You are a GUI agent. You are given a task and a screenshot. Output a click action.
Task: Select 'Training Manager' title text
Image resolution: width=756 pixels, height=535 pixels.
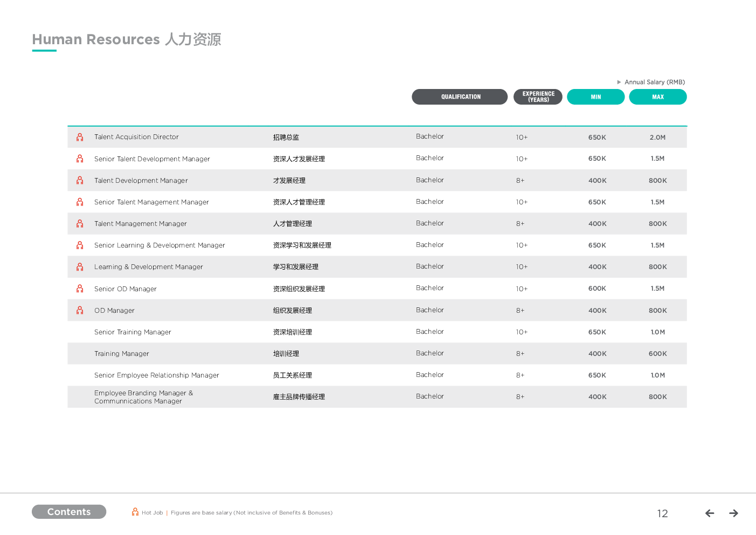tap(122, 354)
